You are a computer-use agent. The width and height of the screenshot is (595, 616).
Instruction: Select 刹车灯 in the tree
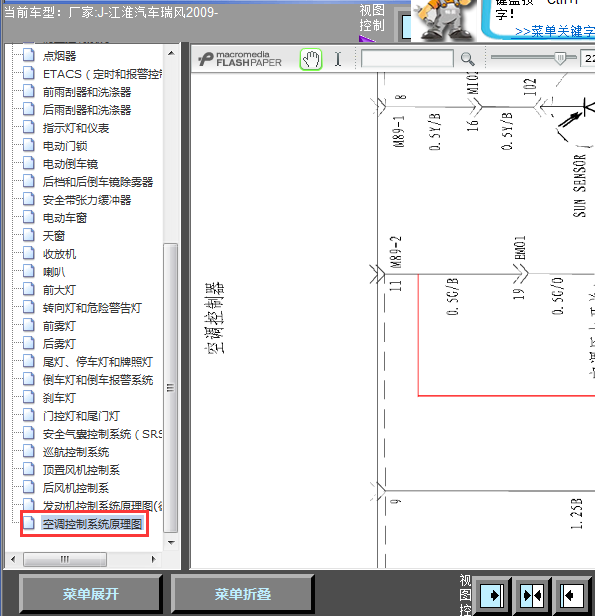(x=59, y=398)
